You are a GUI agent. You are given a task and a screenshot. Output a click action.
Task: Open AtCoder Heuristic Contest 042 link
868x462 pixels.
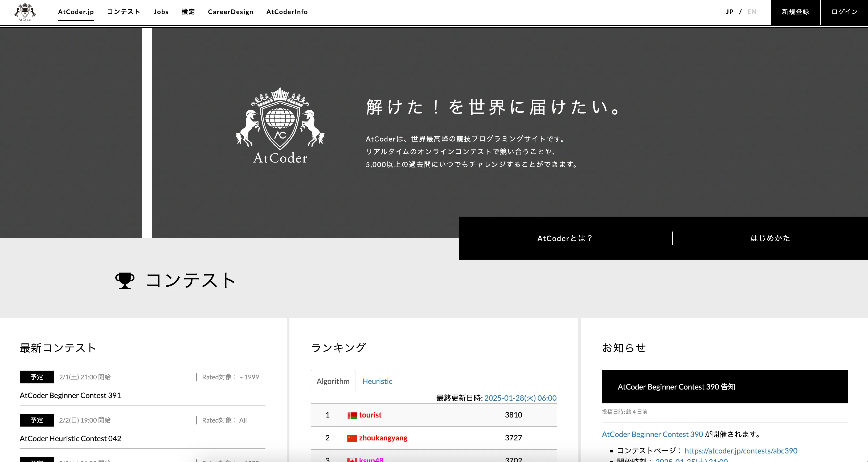point(70,438)
